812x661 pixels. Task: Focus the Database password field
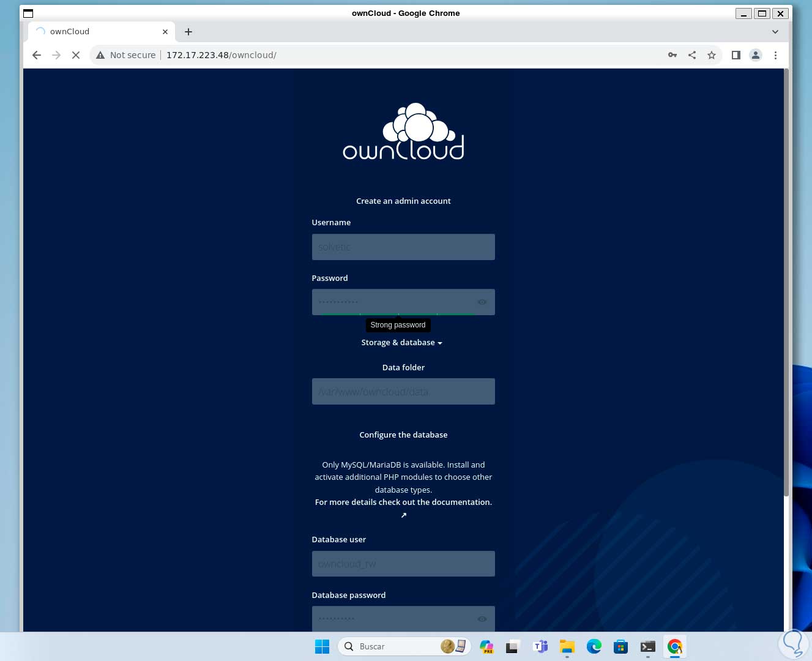click(403, 619)
